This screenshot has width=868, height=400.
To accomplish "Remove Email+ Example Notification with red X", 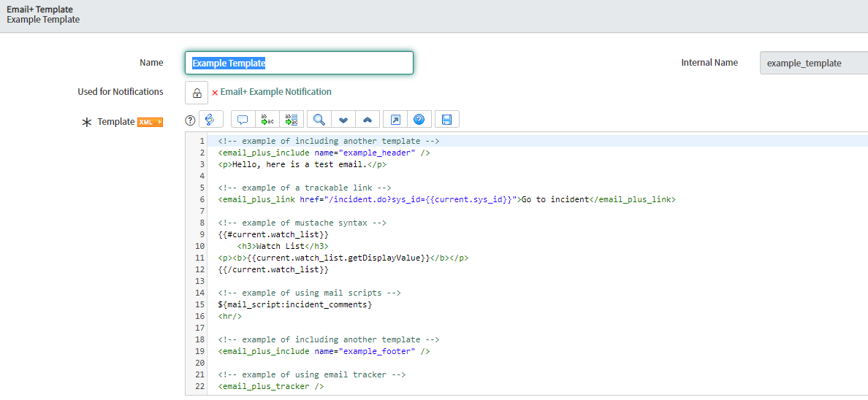I will click(215, 93).
